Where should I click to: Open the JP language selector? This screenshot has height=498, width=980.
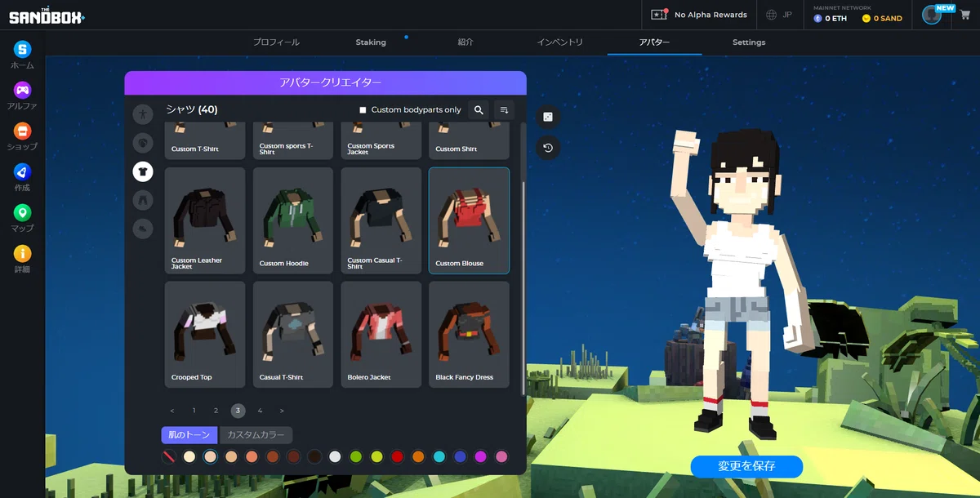click(x=780, y=15)
